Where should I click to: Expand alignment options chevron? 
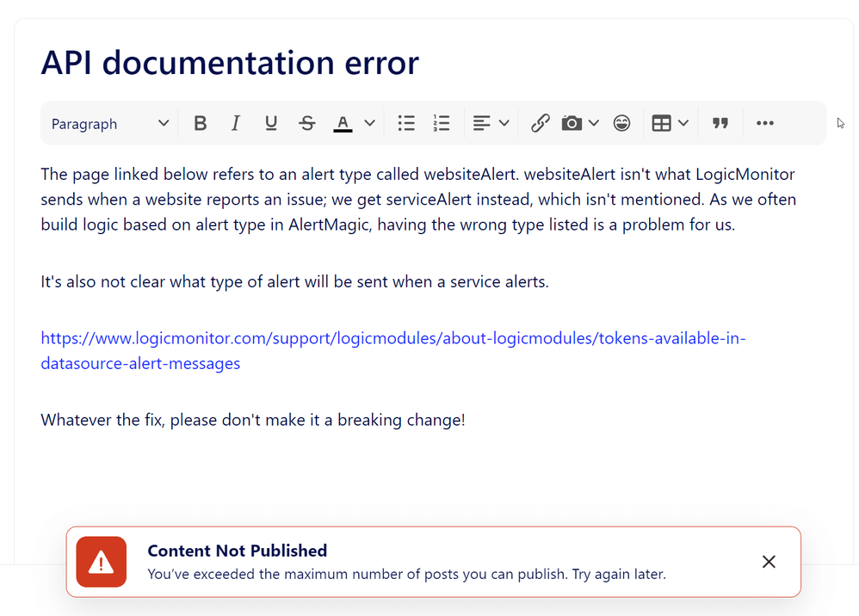coord(504,123)
